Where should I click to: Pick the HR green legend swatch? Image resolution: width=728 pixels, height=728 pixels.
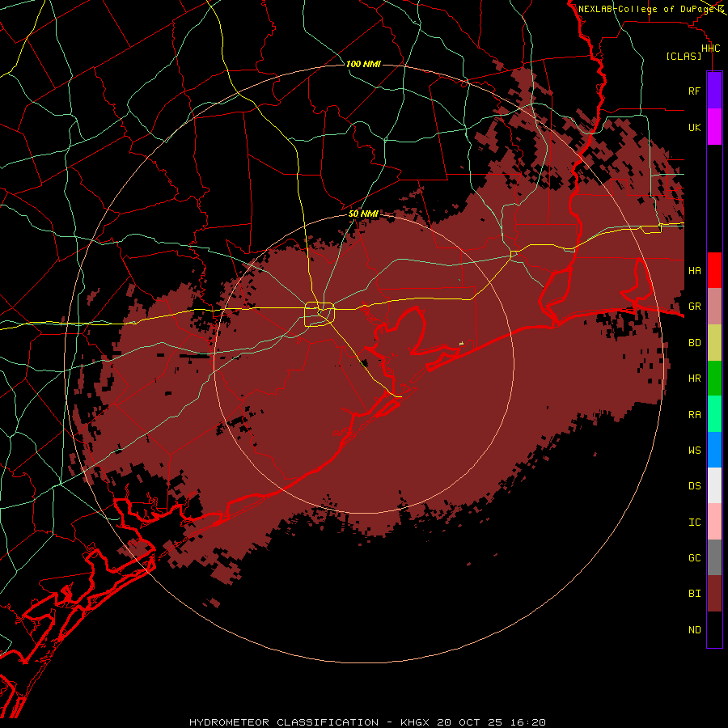[x=714, y=379]
